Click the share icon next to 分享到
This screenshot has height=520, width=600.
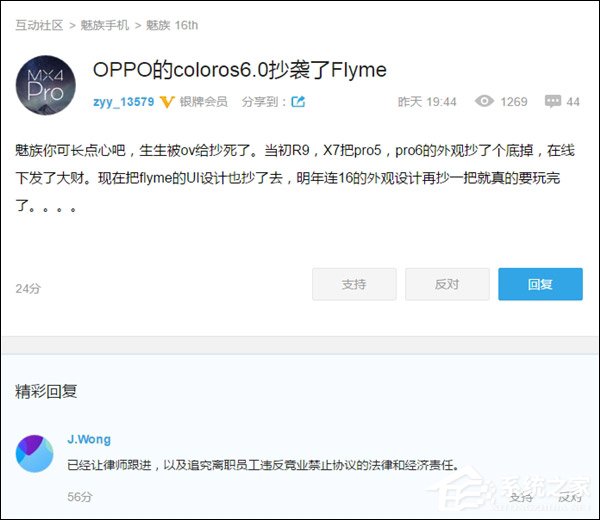(x=298, y=102)
